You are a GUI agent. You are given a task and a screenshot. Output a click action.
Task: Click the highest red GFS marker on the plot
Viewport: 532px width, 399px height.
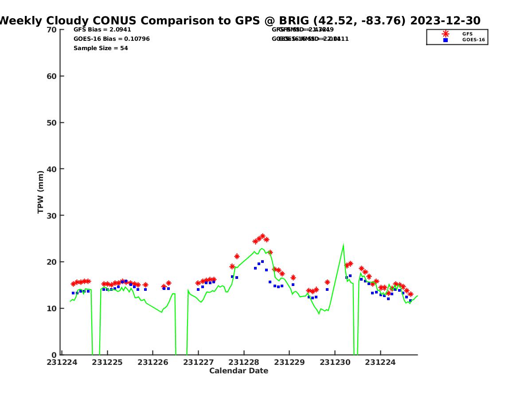tap(262, 236)
